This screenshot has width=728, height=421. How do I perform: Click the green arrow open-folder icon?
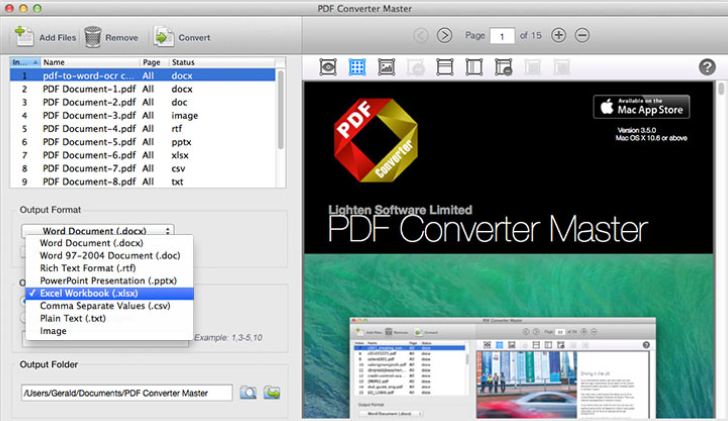[270, 393]
